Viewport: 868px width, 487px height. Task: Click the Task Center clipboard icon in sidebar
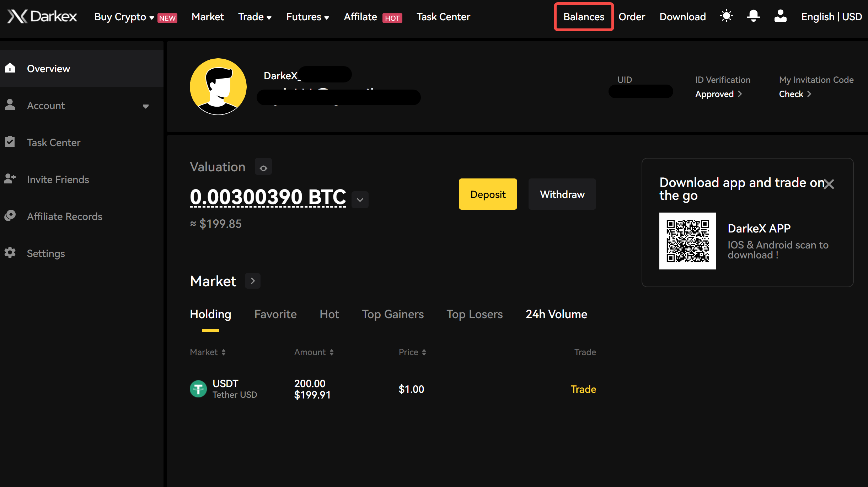10,142
